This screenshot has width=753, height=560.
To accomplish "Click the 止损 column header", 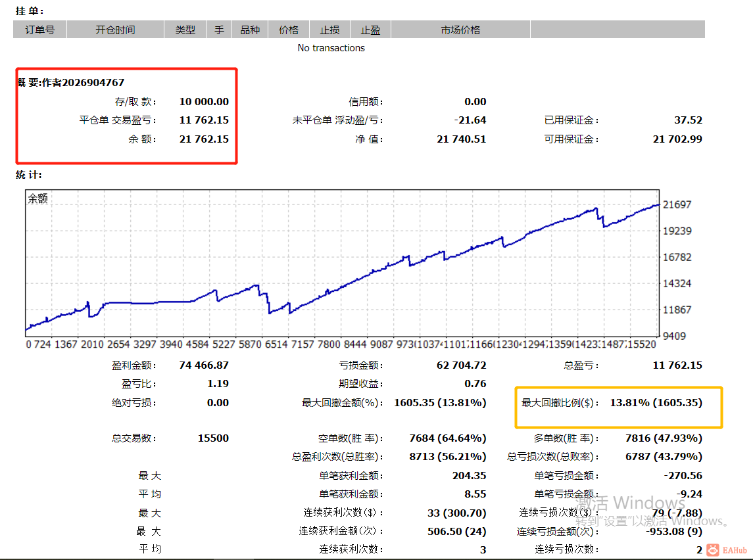I will [330, 30].
